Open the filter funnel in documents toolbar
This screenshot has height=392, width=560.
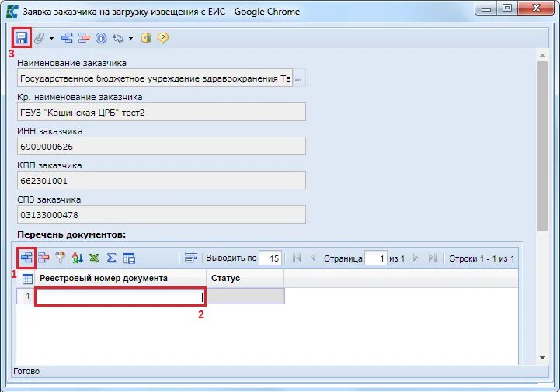coord(61,258)
